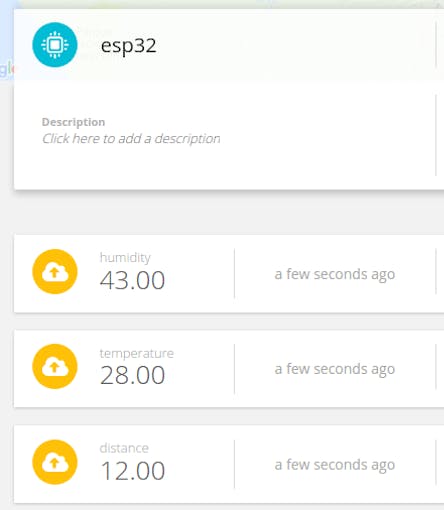The width and height of the screenshot is (444, 510).
Task: Open the temperature variable label
Action: click(137, 353)
